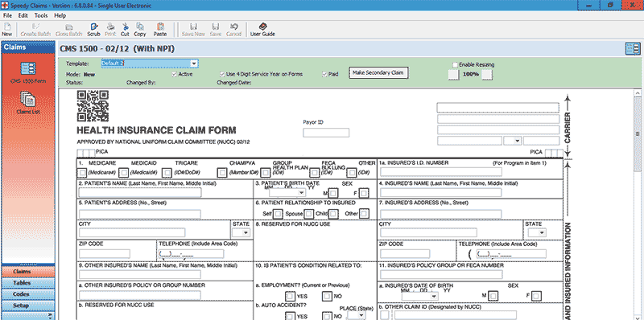Click the Speedy Claims title bar app icon

click(4, 6)
